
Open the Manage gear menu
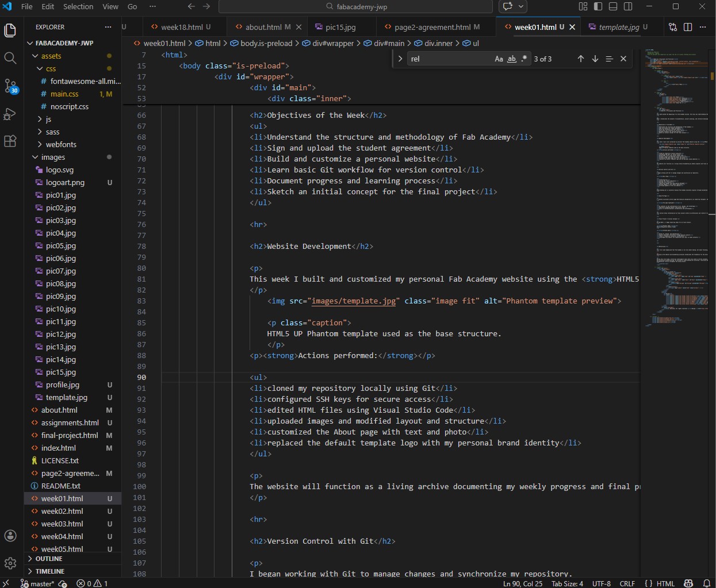[x=10, y=563]
